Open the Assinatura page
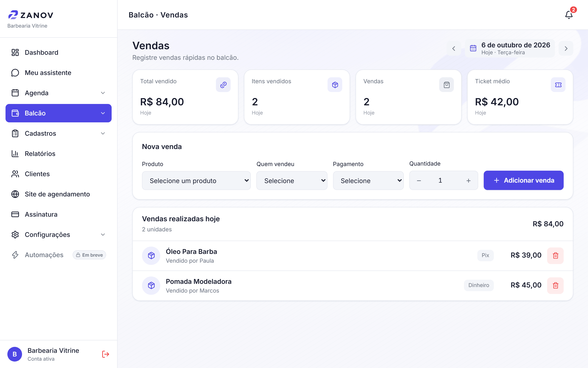 59,214
